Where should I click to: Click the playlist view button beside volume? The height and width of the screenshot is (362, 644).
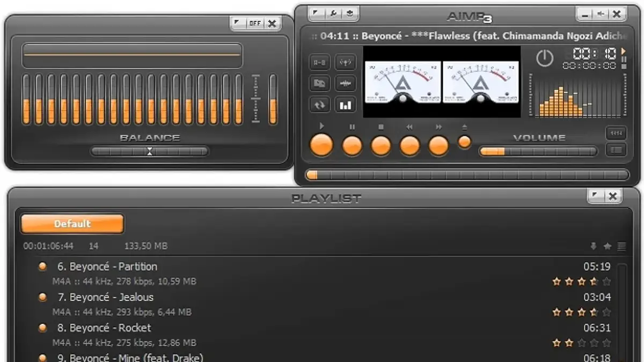point(615,149)
